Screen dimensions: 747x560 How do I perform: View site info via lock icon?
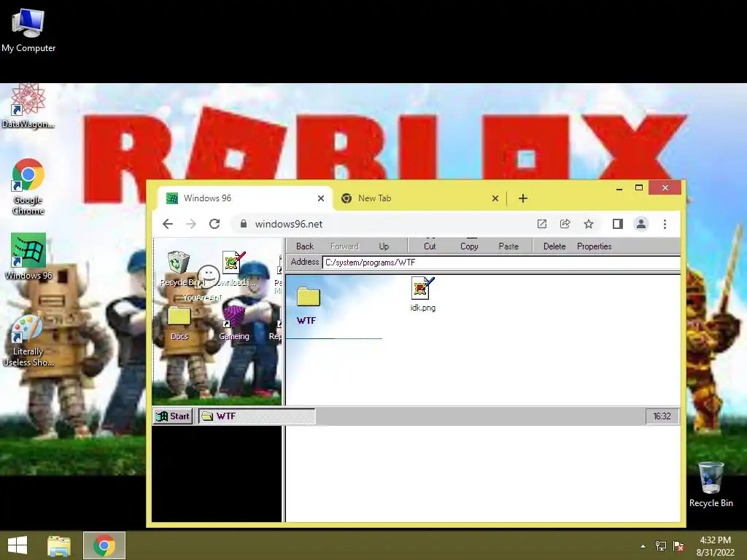[x=244, y=224]
